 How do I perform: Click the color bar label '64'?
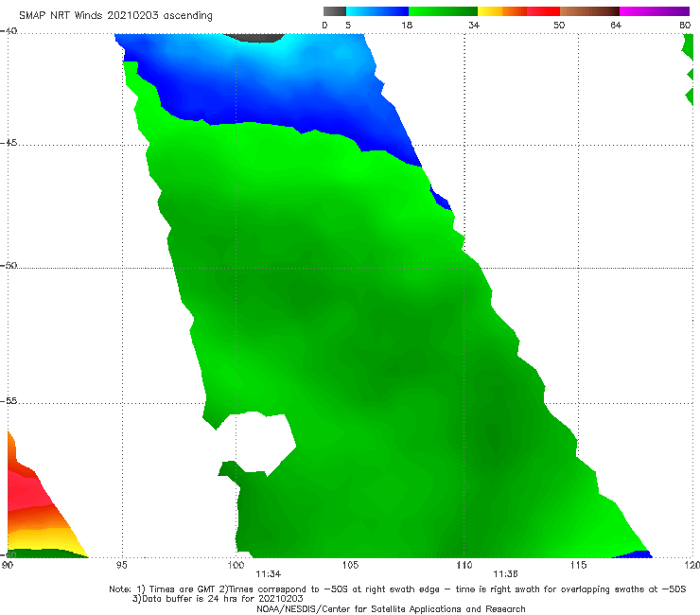616,25
